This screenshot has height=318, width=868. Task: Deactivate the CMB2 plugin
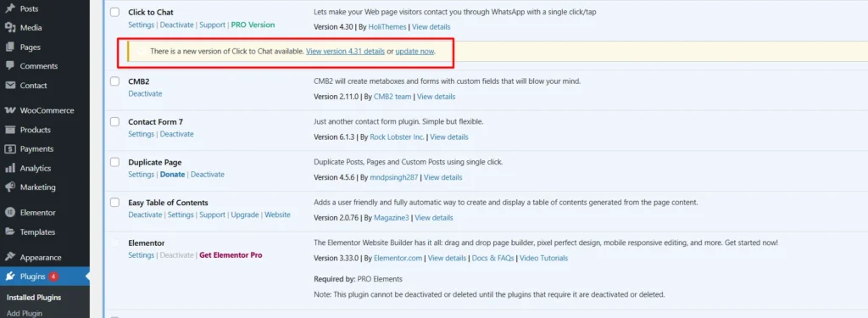145,93
